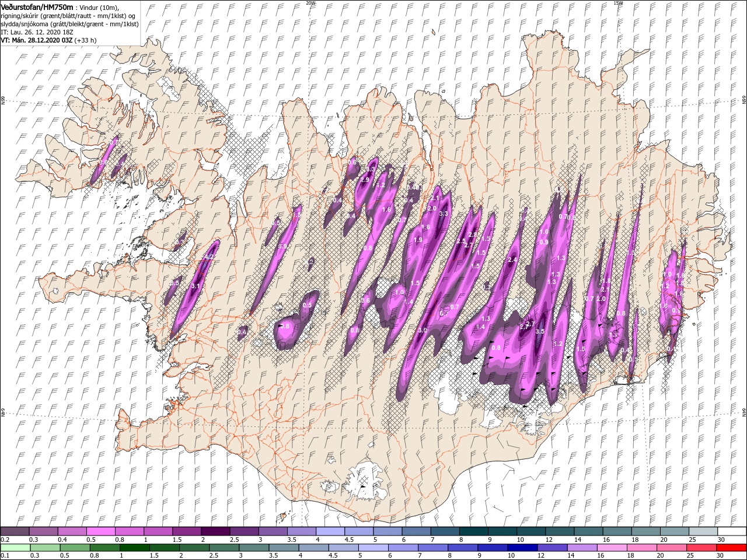Click the rain legend 25 to 30 red swatch
This screenshot has height=560, width=747.
701,548
